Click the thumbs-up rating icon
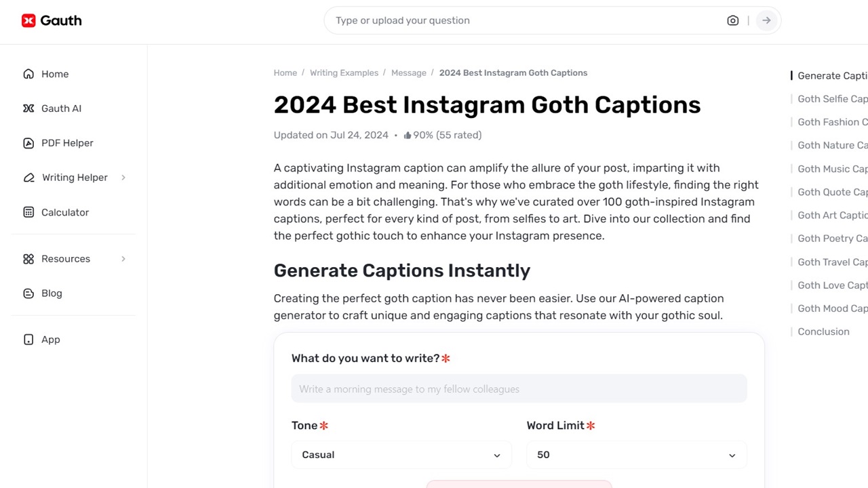 click(x=408, y=135)
